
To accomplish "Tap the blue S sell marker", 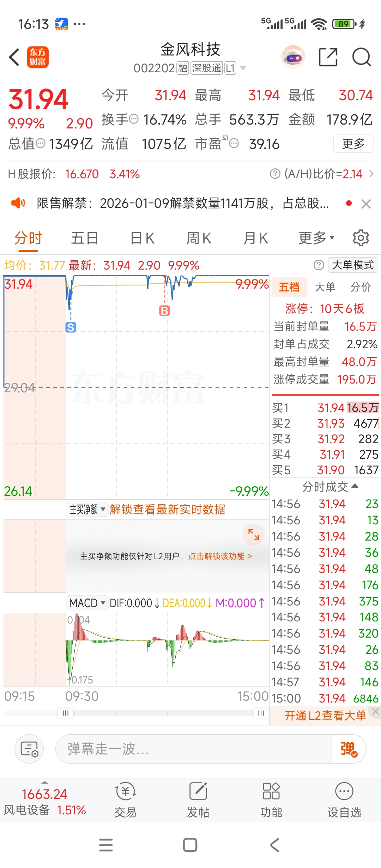I will coord(71,327).
